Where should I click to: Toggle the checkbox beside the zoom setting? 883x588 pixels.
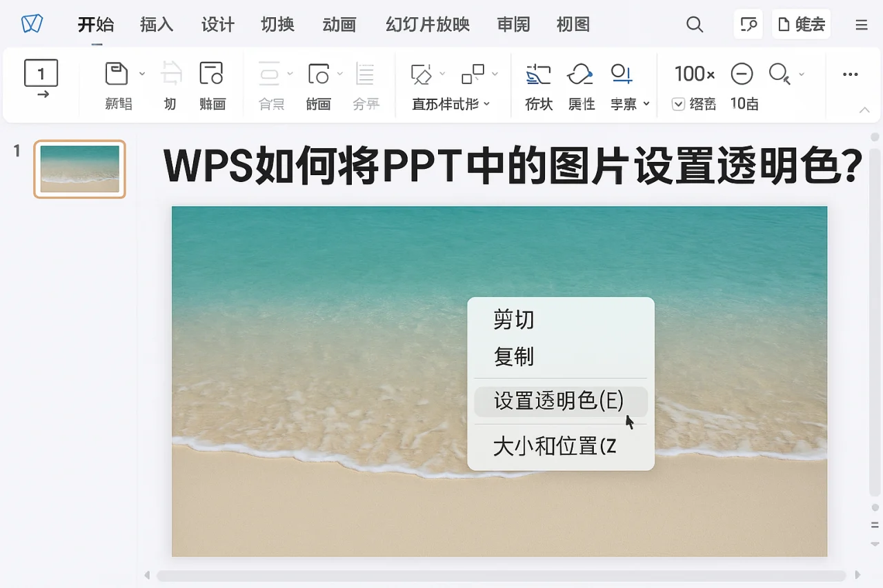679,104
